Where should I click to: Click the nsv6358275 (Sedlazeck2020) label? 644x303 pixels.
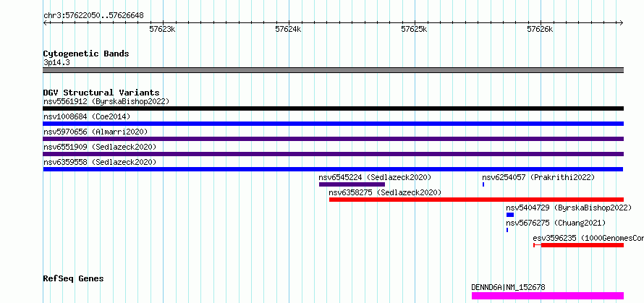pyautogui.click(x=385, y=192)
